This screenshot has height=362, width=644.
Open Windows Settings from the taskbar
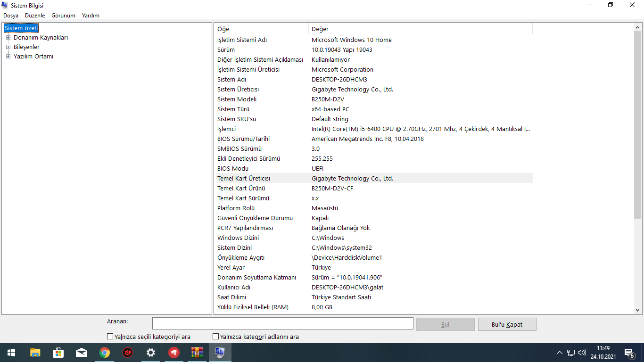click(150, 353)
